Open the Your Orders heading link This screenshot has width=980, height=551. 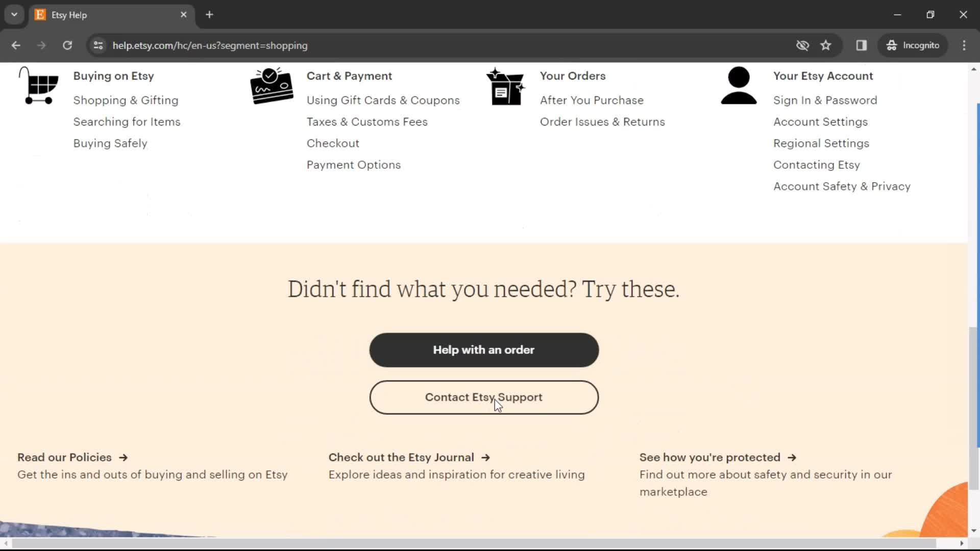coord(573,76)
